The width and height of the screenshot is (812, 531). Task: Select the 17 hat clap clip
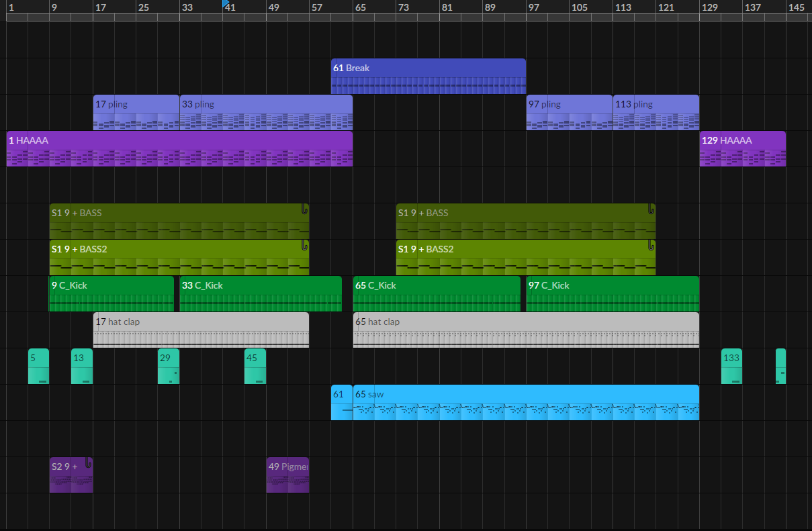tap(201, 330)
